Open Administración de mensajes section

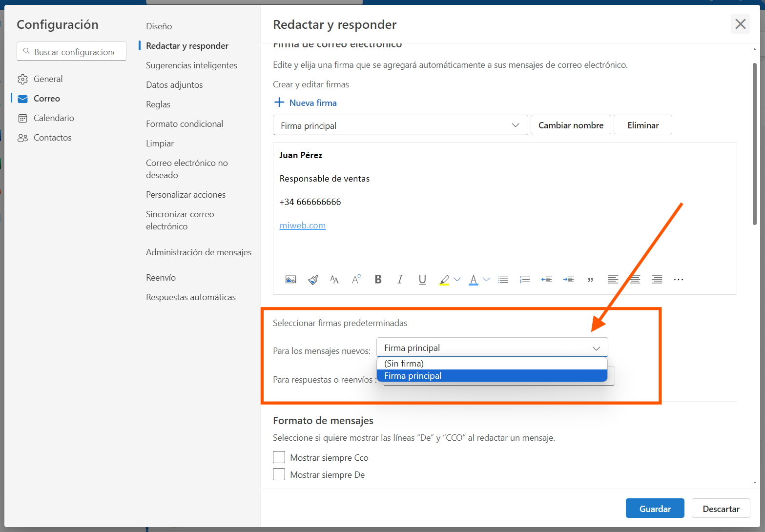[x=199, y=252]
